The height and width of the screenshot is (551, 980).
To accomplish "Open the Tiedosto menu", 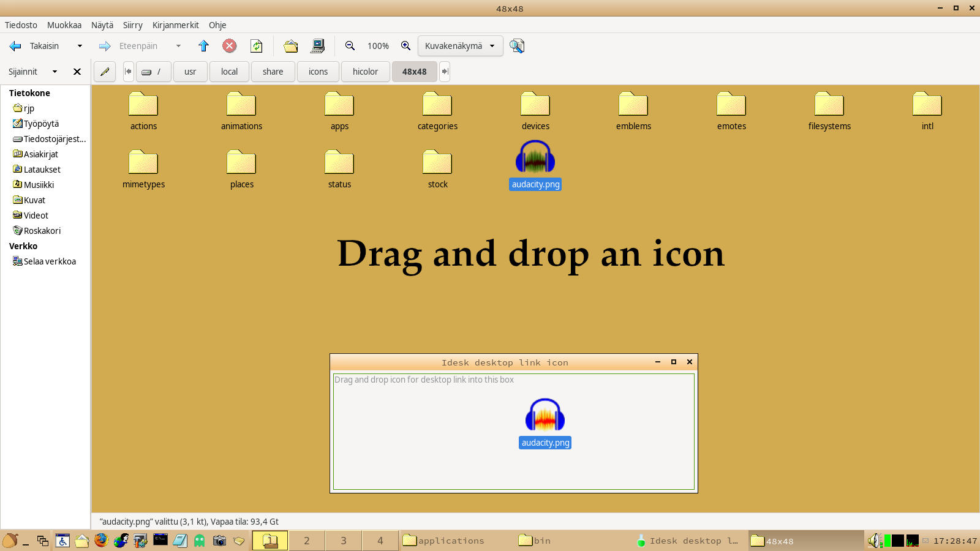I will coord(21,25).
